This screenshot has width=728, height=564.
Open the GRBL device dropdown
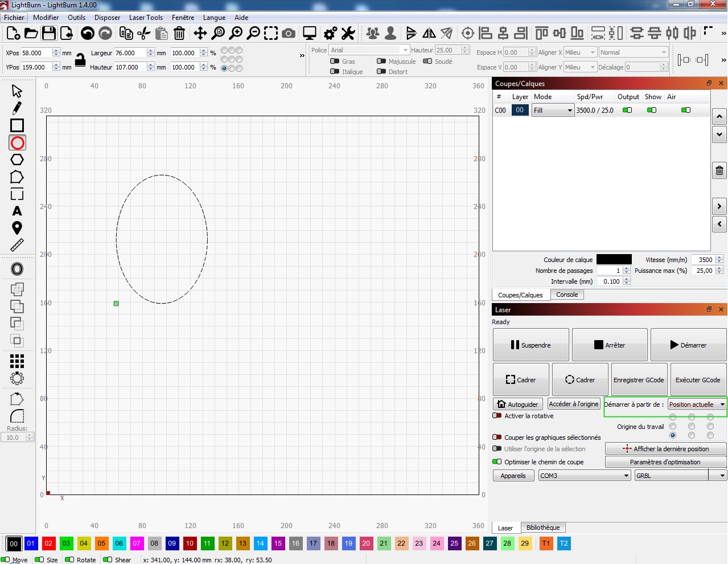681,475
